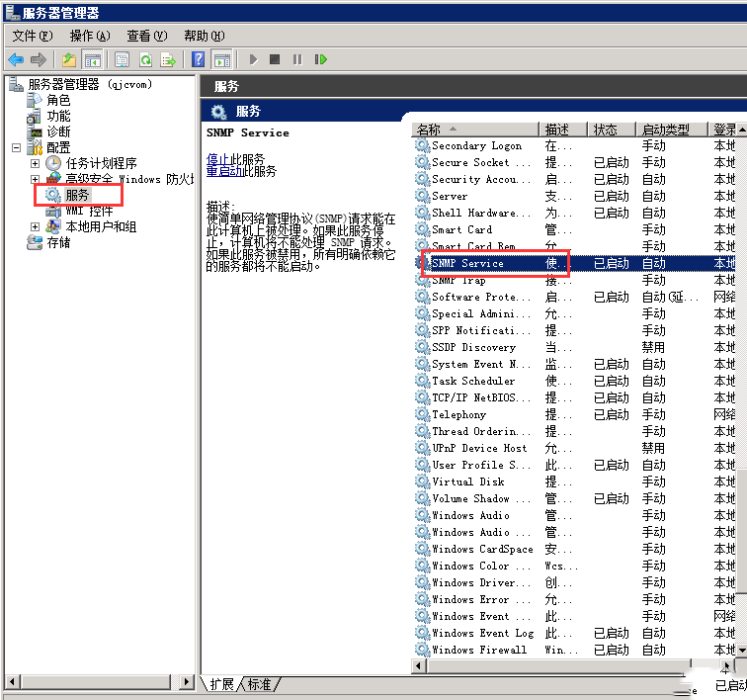Viewport: 747px width, 700px height.
Task: Open the 操作(A) menu
Action: point(90,36)
